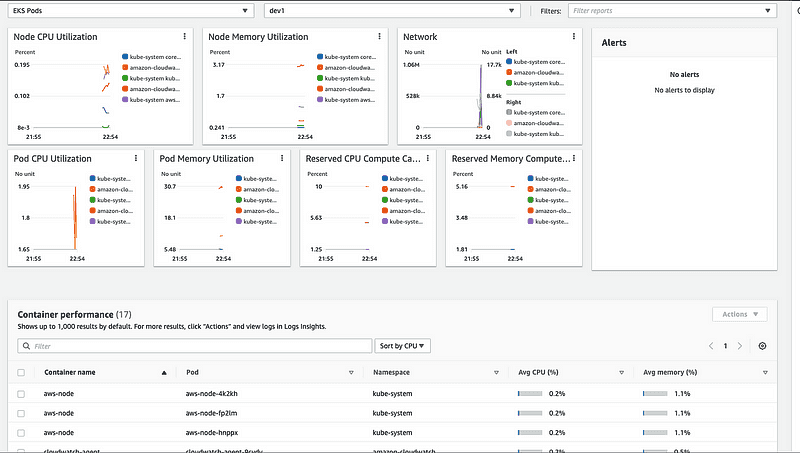Click Avg CPU bar for aws-node-4k2kh

(x=530, y=394)
